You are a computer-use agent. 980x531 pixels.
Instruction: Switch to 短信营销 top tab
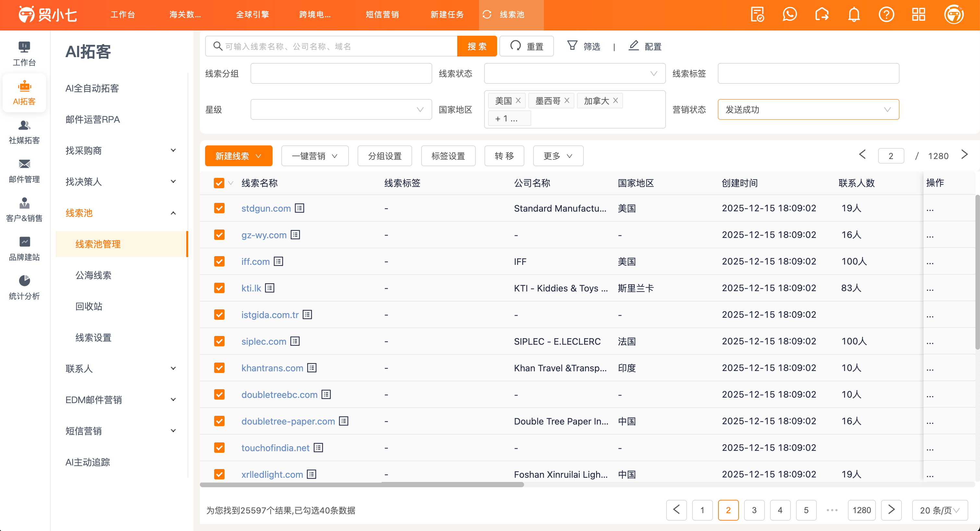point(382,15)
